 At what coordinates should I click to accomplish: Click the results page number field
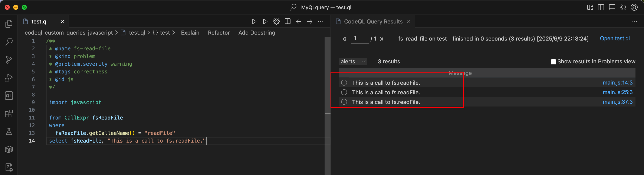(x=360, y=39)
